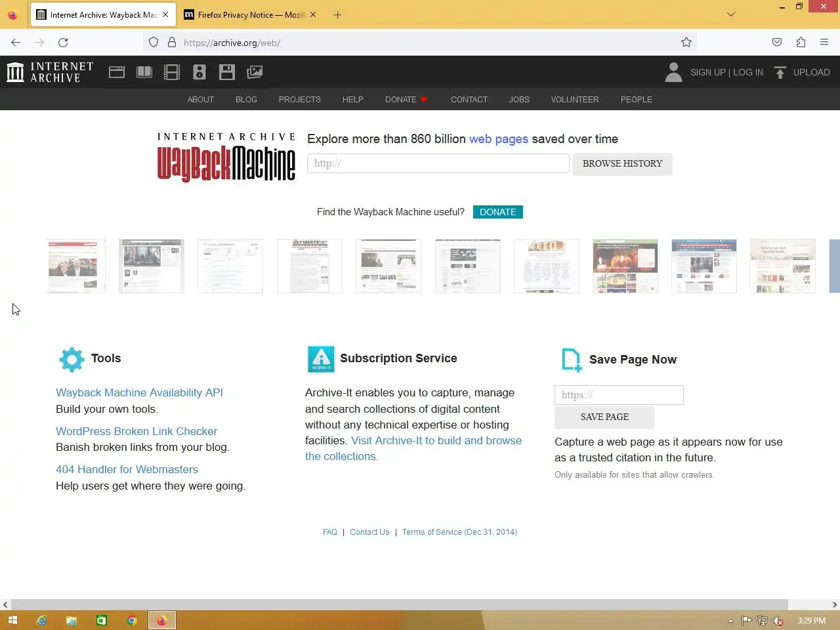Click the volume muted tray icon
This screenshot has height=630, width=840.
(778, 621)
